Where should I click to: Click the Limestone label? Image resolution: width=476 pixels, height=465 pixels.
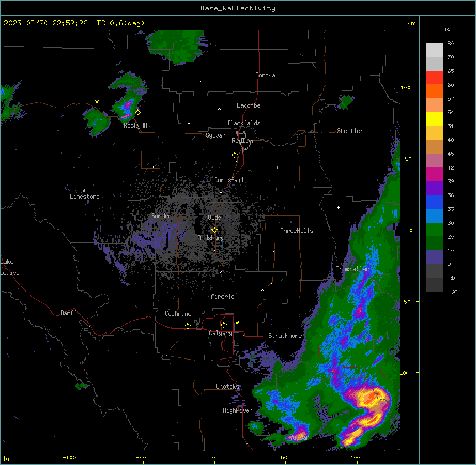[84, 197]
